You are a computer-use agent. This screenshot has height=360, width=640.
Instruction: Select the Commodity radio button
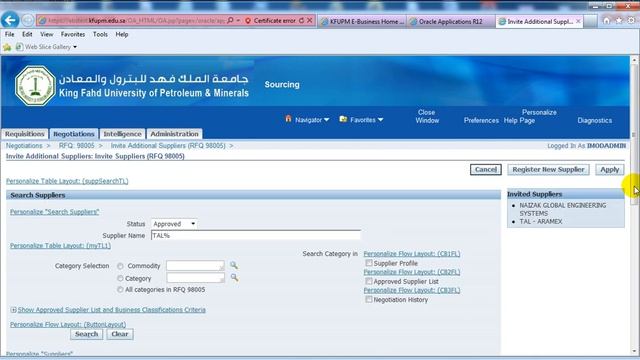[120, 266]
